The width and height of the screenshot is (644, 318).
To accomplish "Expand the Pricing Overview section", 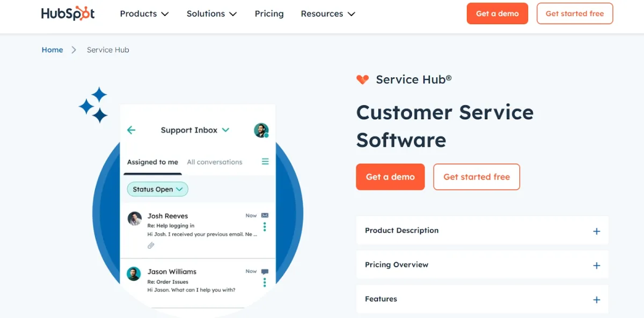I will tap(482, 265).
